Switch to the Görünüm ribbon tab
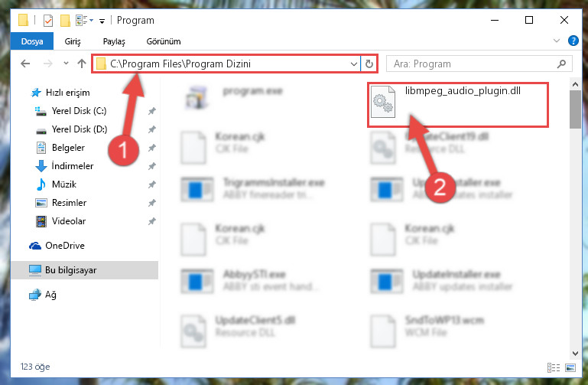The height and width of the screenshot is (385, 588). 164,41
